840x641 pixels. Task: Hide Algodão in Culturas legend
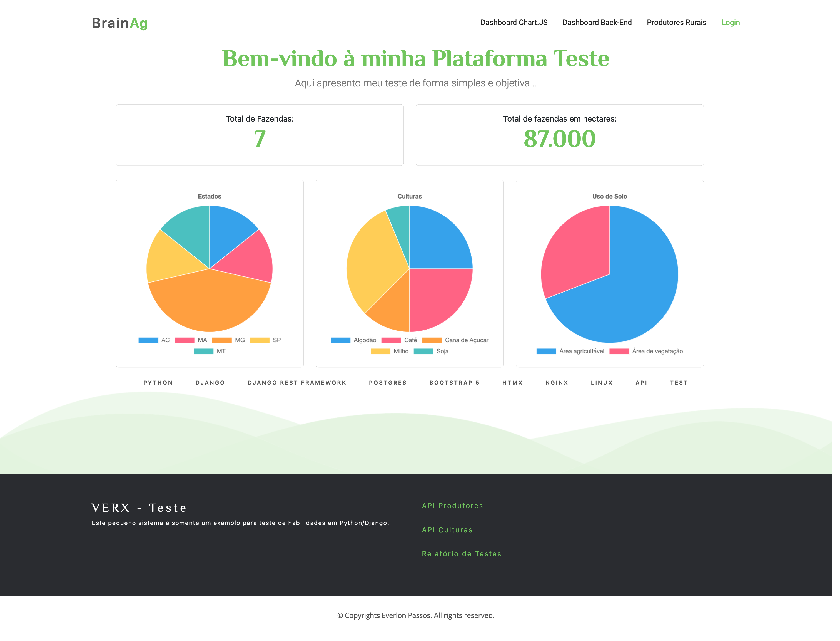[x=340, y=340]
